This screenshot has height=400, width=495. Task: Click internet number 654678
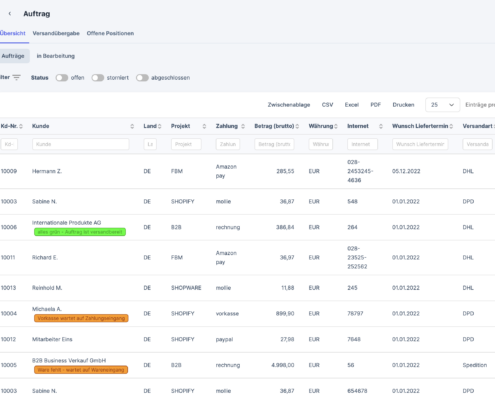pos(357,391)
